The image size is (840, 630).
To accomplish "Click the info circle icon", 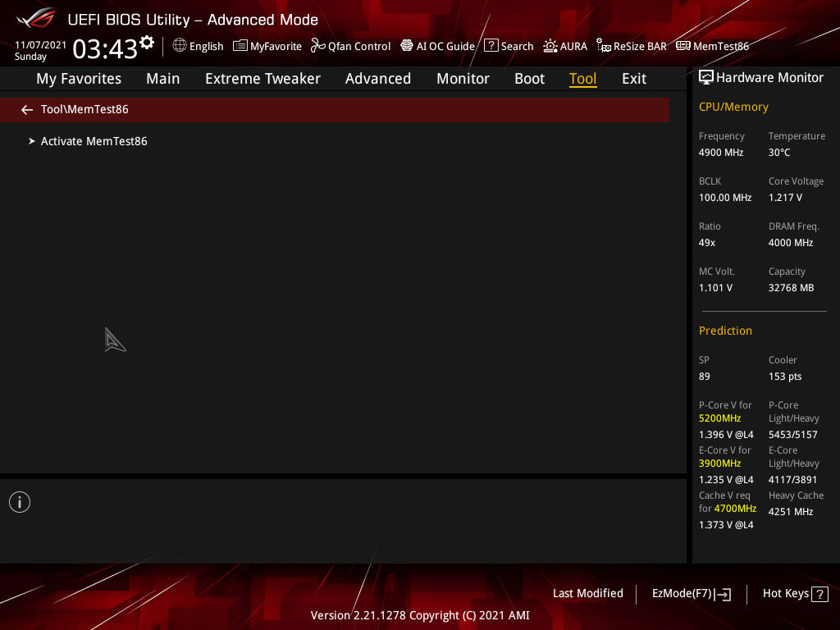I will click(20, 502).
